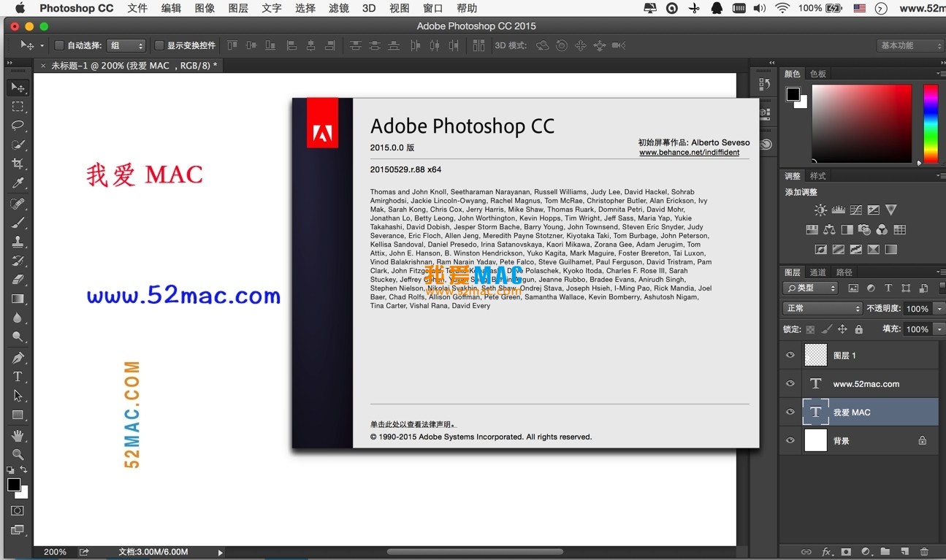The width and height of the screenshot is (946, 560).
Task: Open the 图层 menu
Action: [x=238, y=8]
